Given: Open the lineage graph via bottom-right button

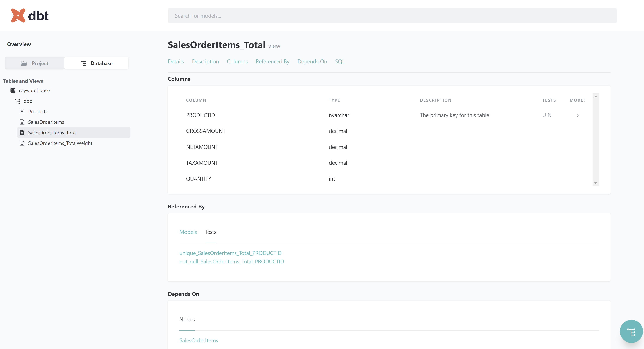Looking at the screenshot, I should pos(631,331).
